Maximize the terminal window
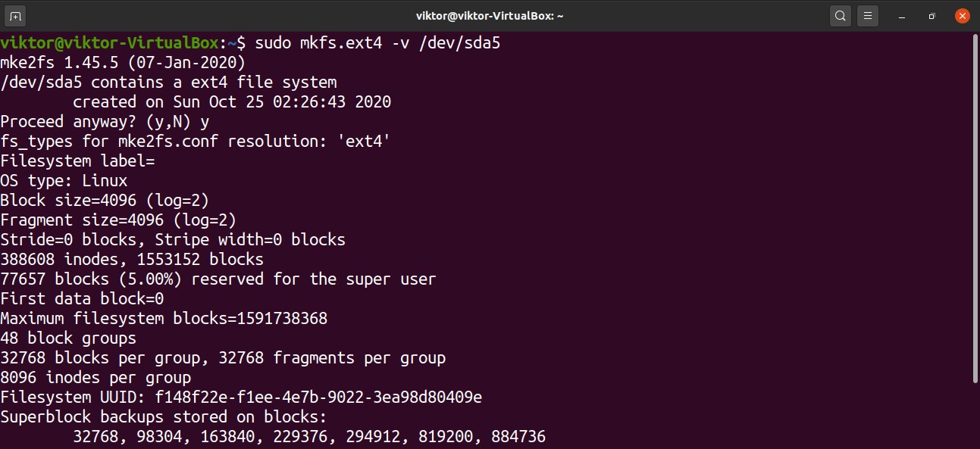 pyautogui.click(x=931, y=15)
